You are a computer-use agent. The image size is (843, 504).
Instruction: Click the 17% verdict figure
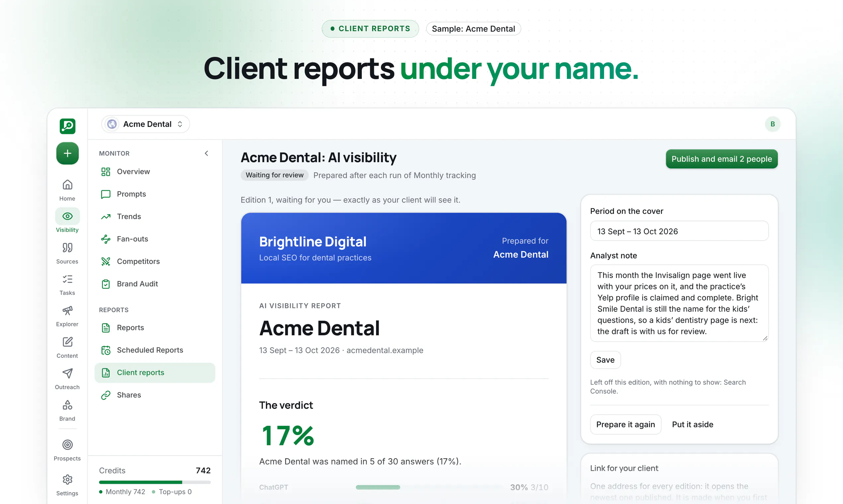point(288,435)
